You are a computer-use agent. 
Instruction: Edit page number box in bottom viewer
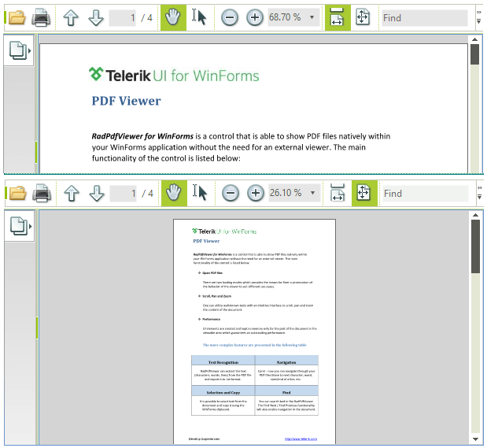124,194
